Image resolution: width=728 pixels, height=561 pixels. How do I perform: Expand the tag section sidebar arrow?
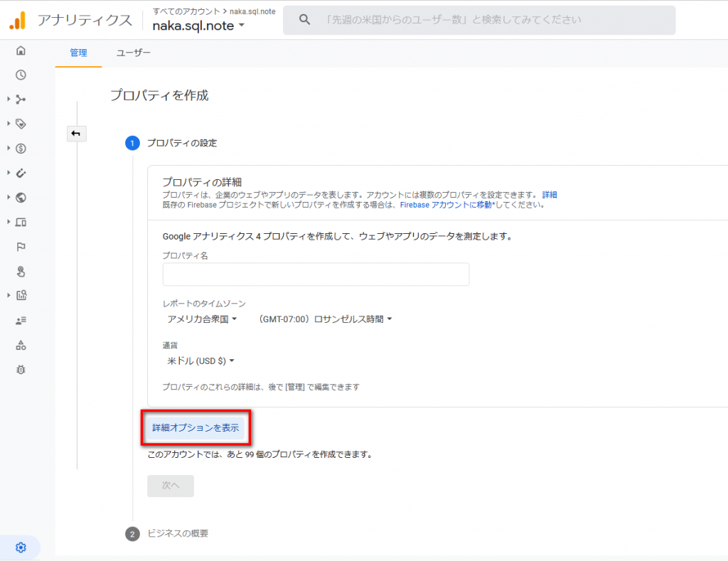coord(9,124)
